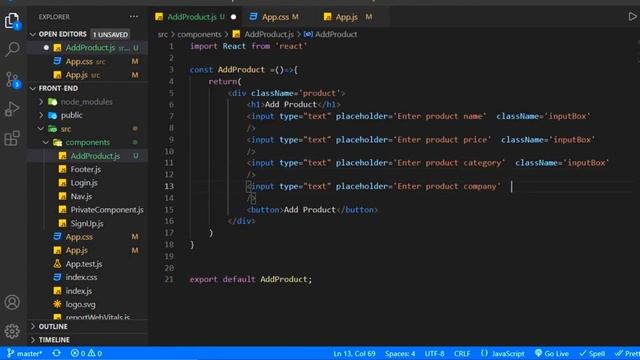Image resolution: width=640 pixels, height=360 pixels.
Task: Click the synchronize changes icon in status bar
Action: coord(57,353)
